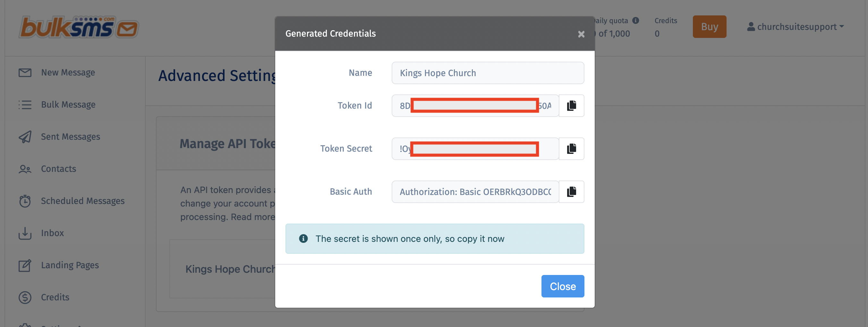Click the BulkSMS logo
Viewport: 868px width, 327px height.
pos(79,27)
